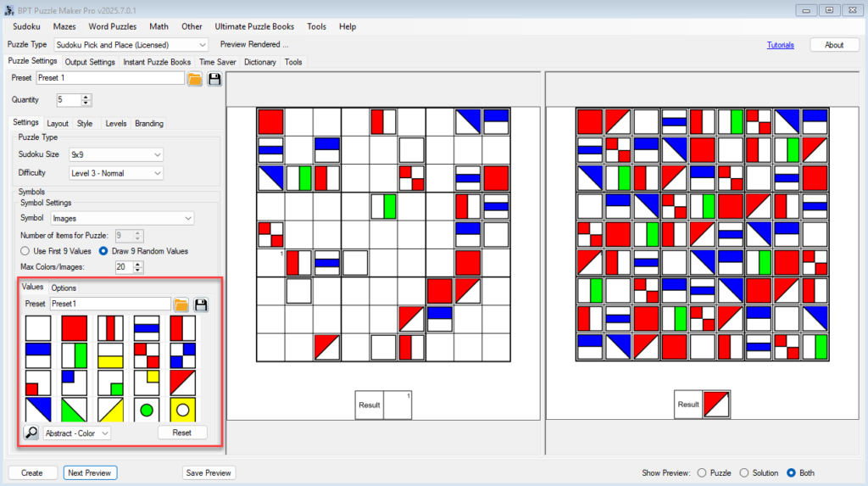
Task: Select the horizontal blue stripe image value
Action: pyautogui.click(x=147, y=328)
